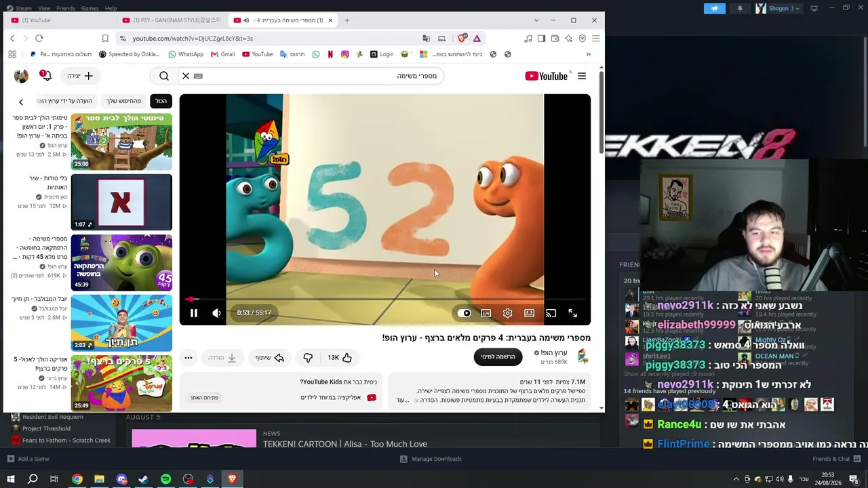Open the Instagram bookmark icon
The height and width of the screenshot is (488, 868).
coord(345,54)
